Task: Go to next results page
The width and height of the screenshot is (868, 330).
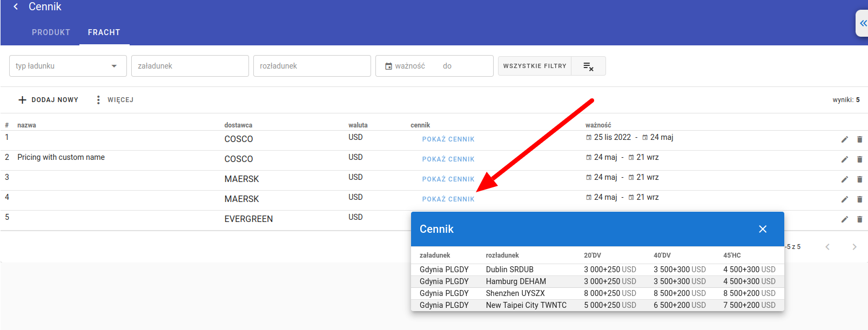Action: coord(854,247)
